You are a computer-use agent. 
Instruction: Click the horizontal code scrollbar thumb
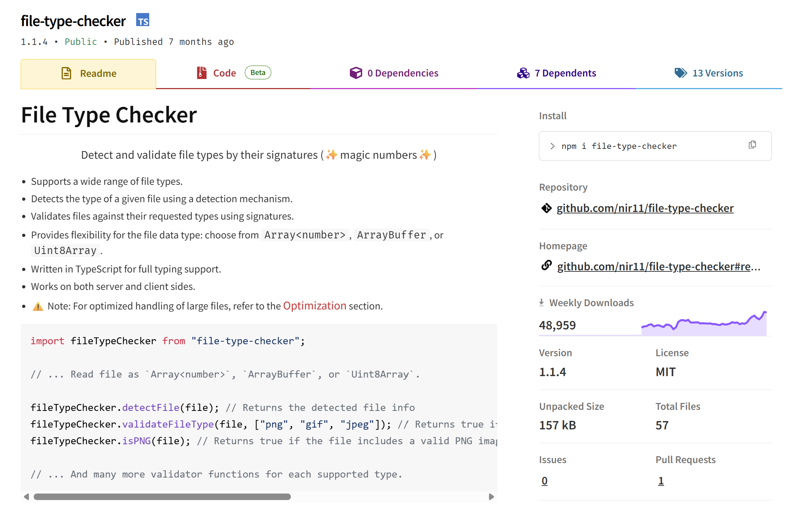pyautogui.click(x=162, y=497)
